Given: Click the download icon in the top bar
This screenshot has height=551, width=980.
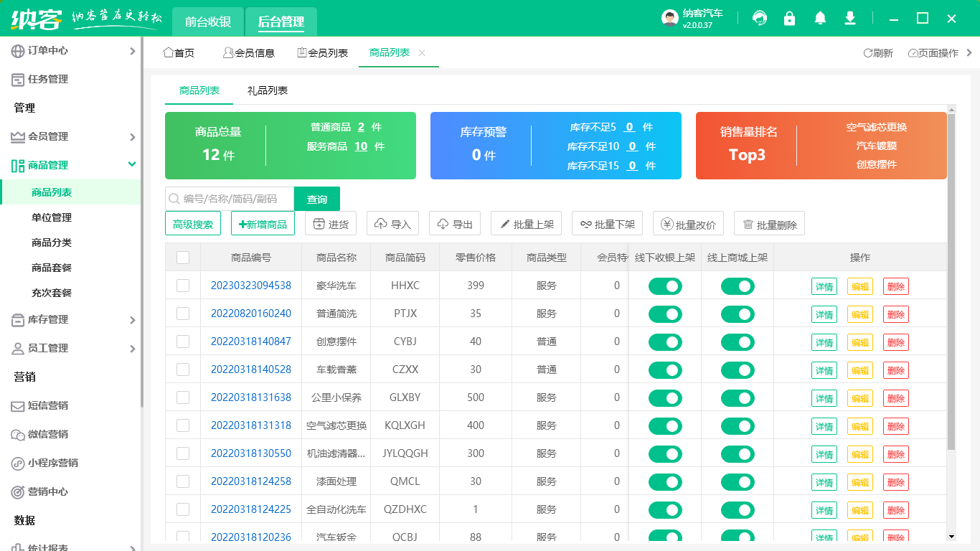Looking at the screenshot, I should (x=849, y=18).
